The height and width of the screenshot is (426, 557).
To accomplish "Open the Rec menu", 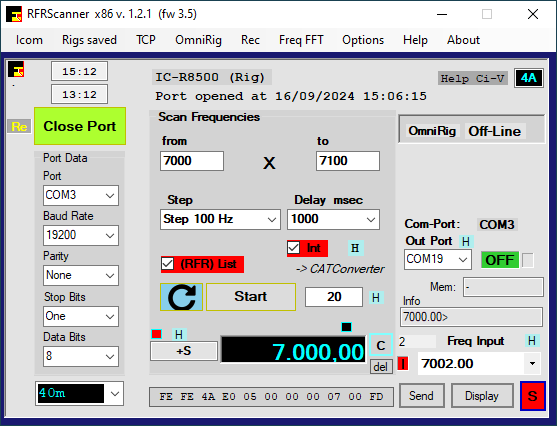I will (x=250, y=40).
